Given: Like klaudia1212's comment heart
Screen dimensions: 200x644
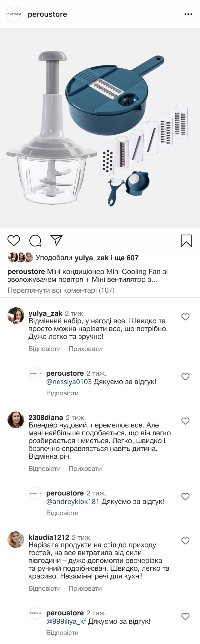Looking at the screenshot, I should coord(185,541).
